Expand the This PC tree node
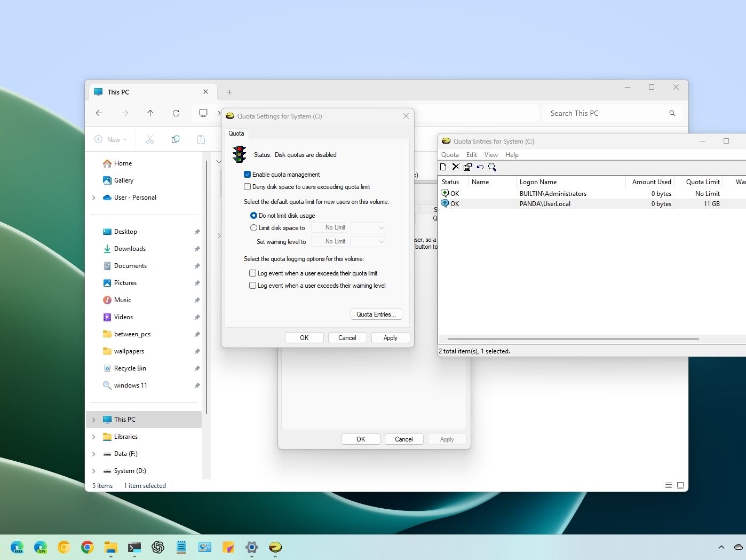746x560 pixels. tap(94, 420)
